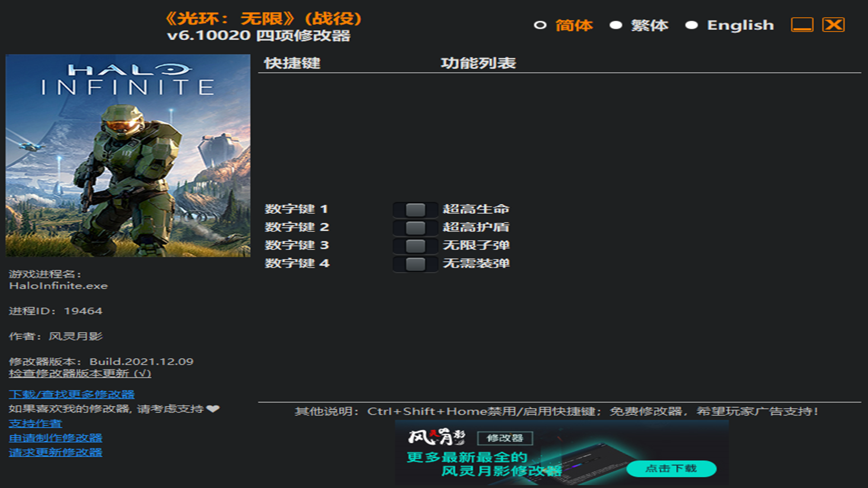Viewport: 868px width, 488px height.
Task: Click the heart icon beside the support text
Action: 213,409
